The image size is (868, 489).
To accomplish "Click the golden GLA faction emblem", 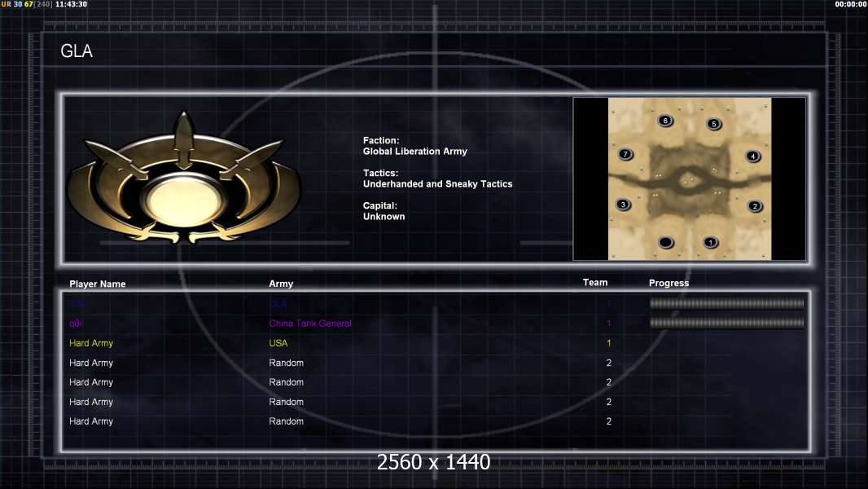I will (184, 178).
